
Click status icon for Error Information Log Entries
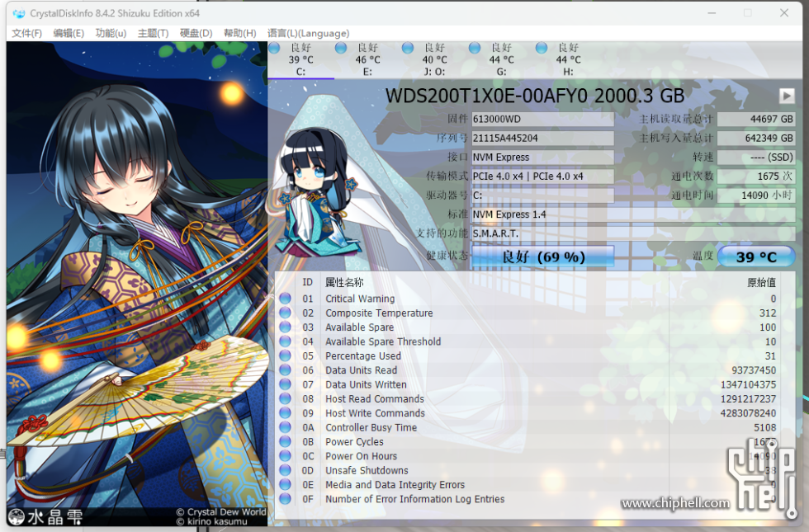click(286, 499)
